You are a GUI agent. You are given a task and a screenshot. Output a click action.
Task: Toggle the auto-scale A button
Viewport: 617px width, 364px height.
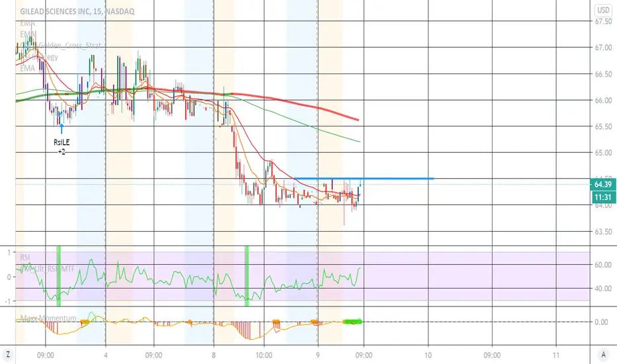tap(603, 355)
